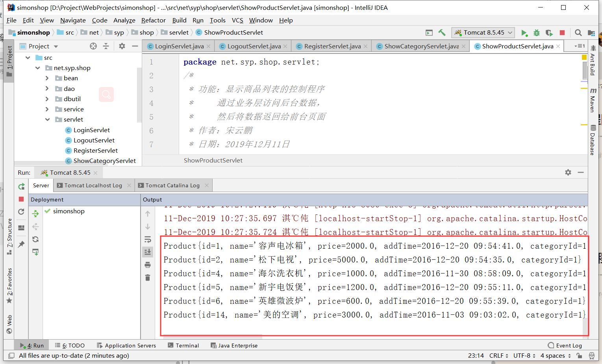This screenshot has width=602, height=364.
Task: Click scroll up arrow in Output
Action: 148,214
